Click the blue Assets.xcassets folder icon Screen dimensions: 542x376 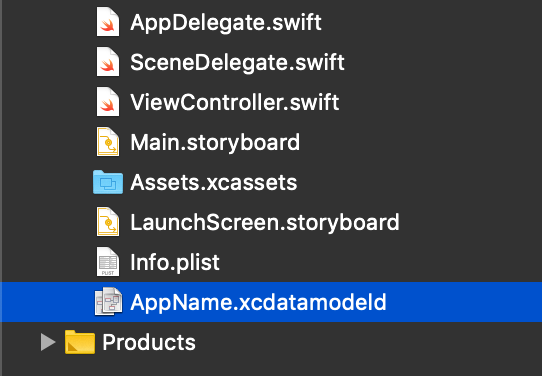(108, 182)
